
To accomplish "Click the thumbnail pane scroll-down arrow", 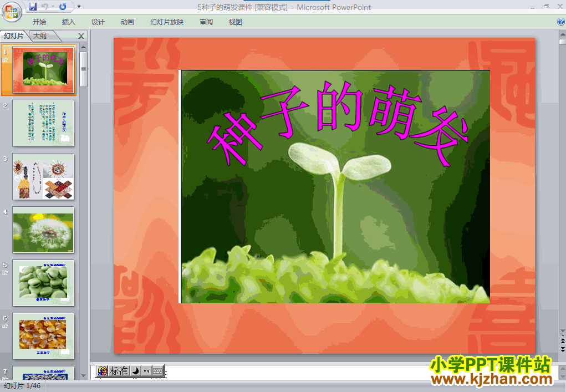I will click(83, 376).
